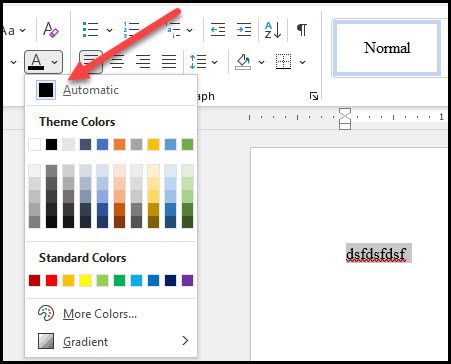Pick the orange standard color
The width and height of the screenshot is (451, 364).
click(68, 281)
